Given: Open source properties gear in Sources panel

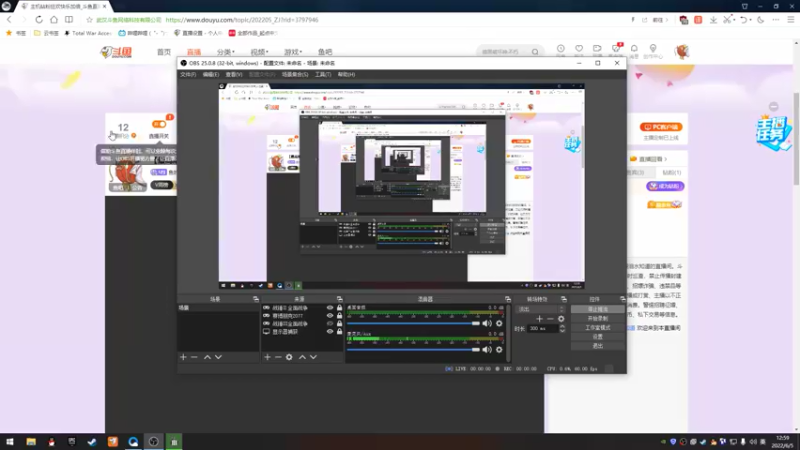Looking at the screenshot, I should click(x=289, y=357).
